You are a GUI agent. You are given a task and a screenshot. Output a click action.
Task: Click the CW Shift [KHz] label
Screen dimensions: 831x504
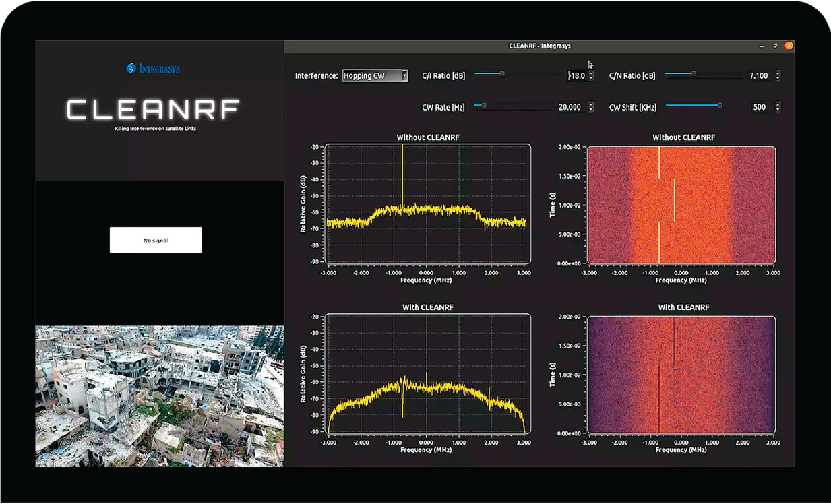(x=633, y=107)
